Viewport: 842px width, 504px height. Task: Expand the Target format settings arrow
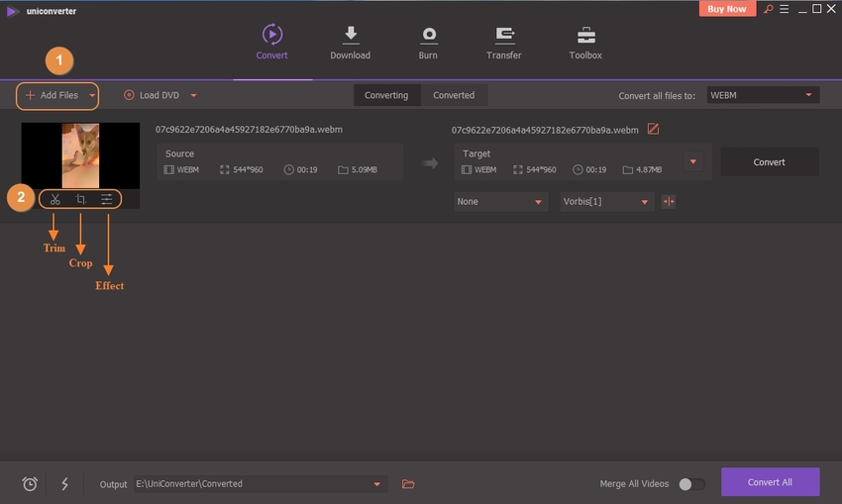tap(693, 161)
